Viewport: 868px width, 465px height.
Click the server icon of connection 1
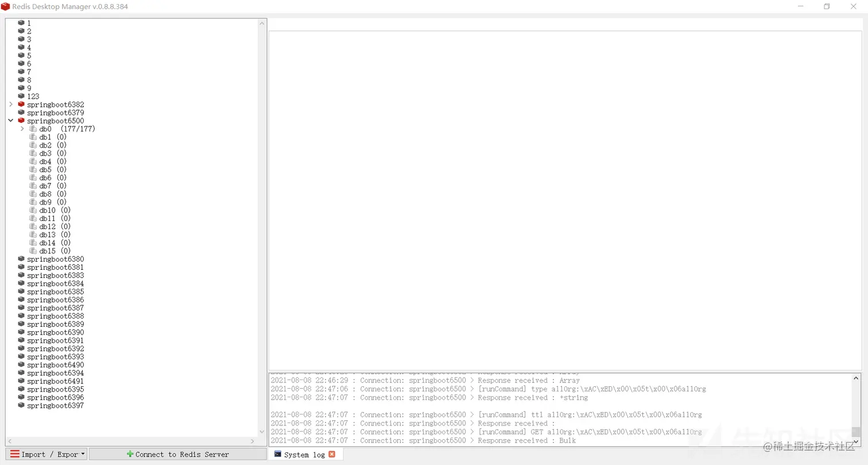(x=21, y=23)
